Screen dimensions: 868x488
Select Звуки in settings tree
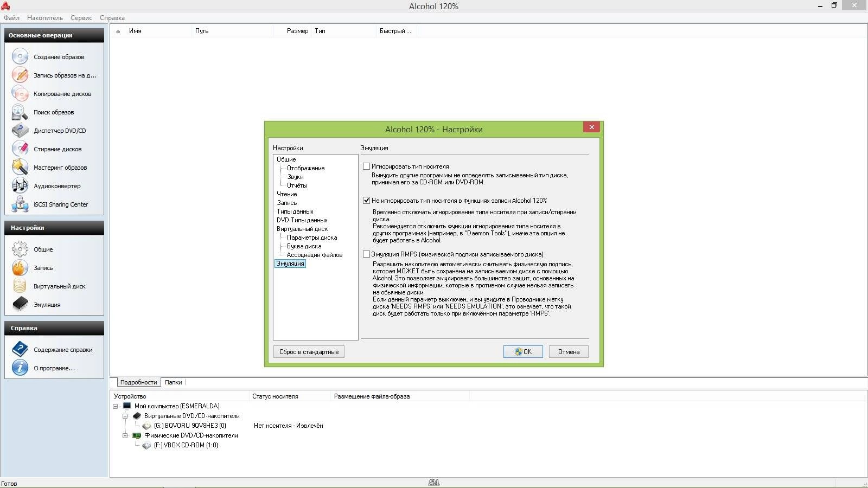[295, 177]
